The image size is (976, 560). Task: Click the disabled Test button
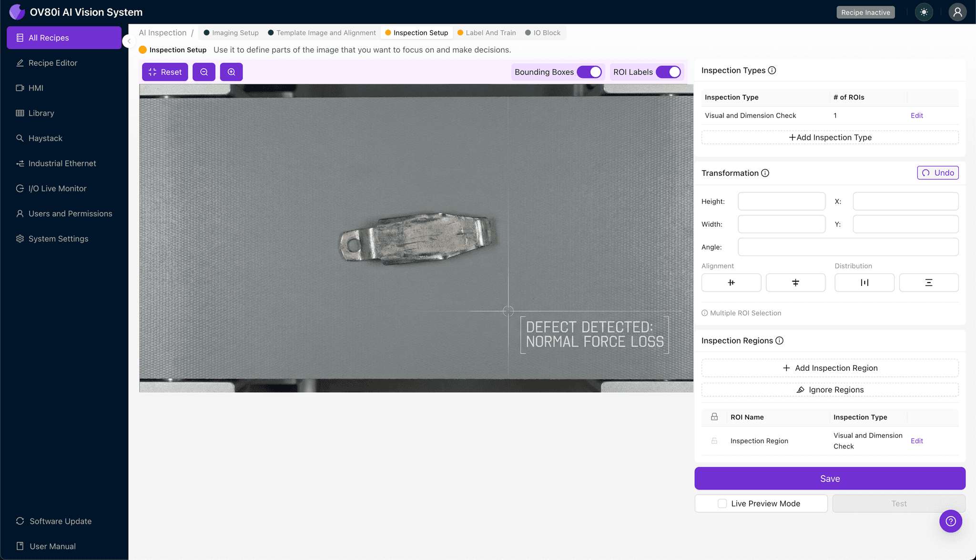899,503
